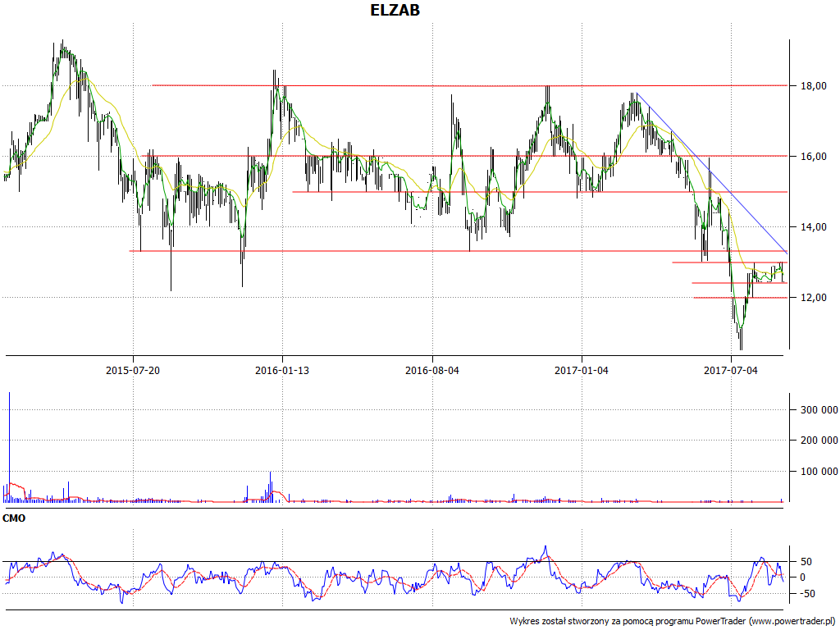Click the 2015-07-20 date label
Image resolution: width=840 pixels, height=630 pixels.
[x=133, y=370]
